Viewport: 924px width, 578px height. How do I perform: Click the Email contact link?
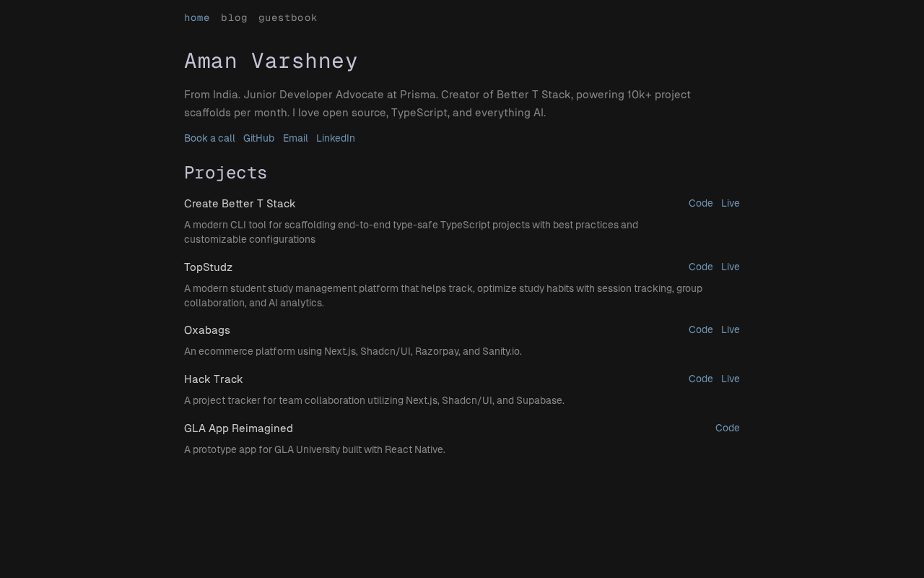pyautogui.click(x=295, y=138)
